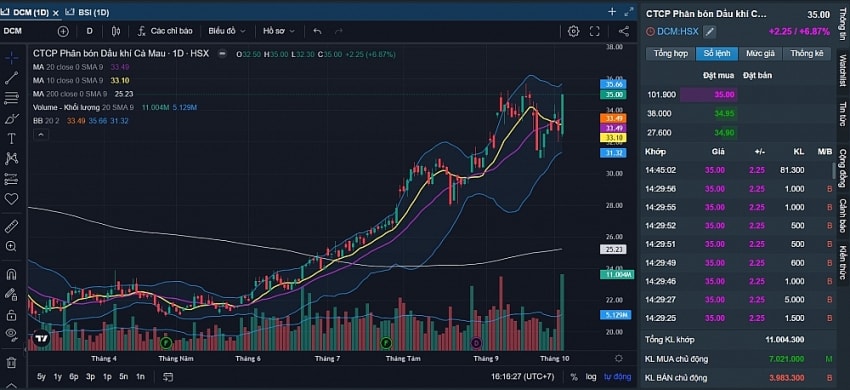Screen dimensions: 850x390
Task: Toggle the lock all drawings tool
Action: coord(11,315)
